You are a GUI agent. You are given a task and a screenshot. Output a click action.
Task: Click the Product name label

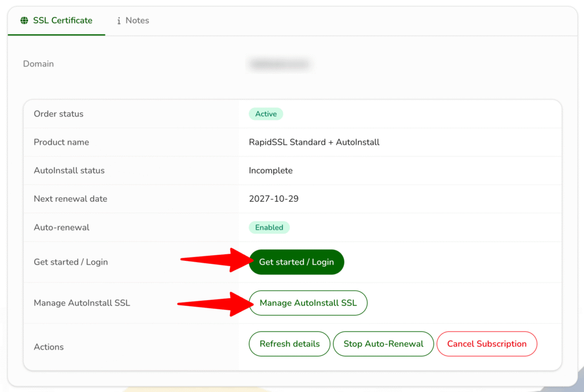pyautogui.click(x=62, y=142)
